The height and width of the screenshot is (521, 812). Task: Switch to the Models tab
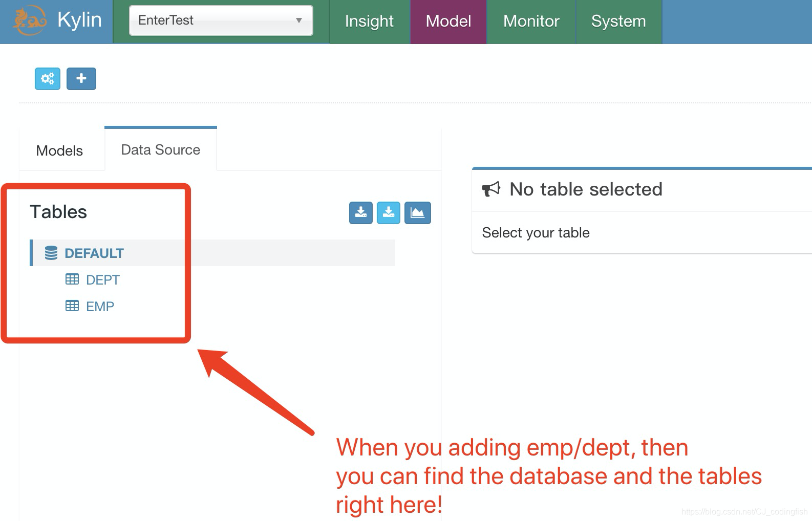[59, 150]
